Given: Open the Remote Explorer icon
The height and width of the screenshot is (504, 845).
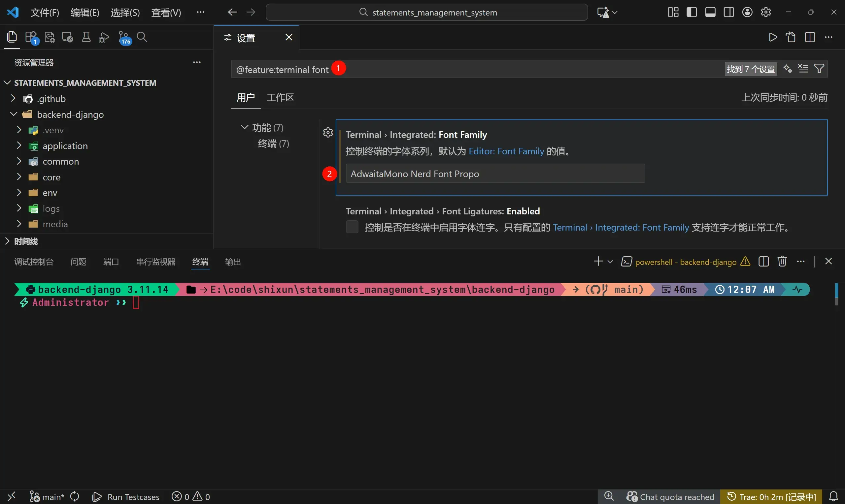Looking at the screenshot, I should [67, 37].
